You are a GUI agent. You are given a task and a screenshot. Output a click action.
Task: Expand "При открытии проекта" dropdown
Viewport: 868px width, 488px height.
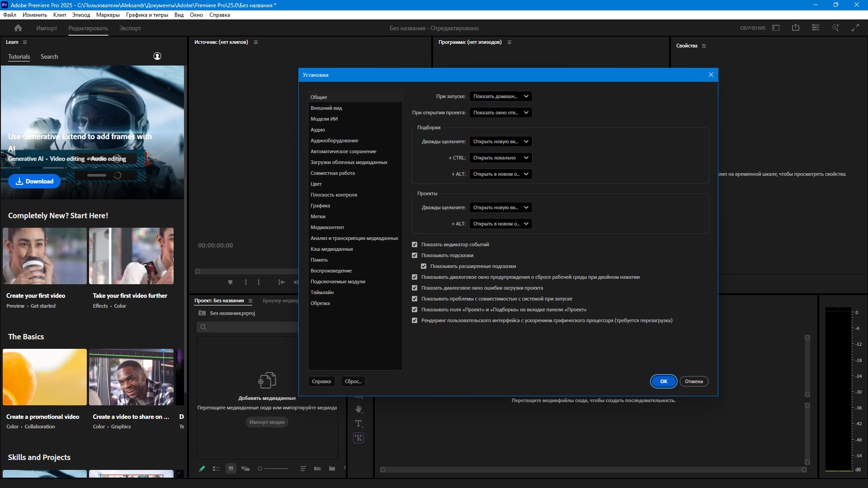[500, 113]
